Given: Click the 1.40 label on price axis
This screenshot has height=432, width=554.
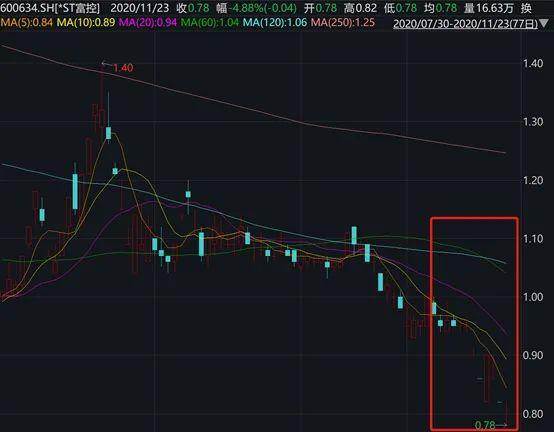Looking at the screenshot, I should click(533, 64).
